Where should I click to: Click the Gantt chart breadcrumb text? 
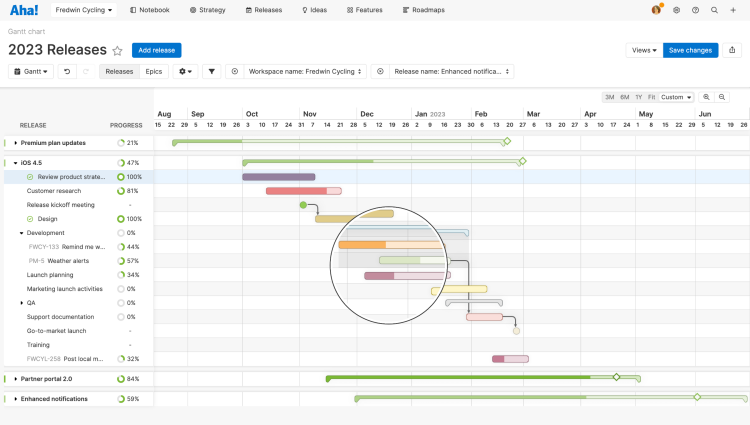tap(26, 32)
